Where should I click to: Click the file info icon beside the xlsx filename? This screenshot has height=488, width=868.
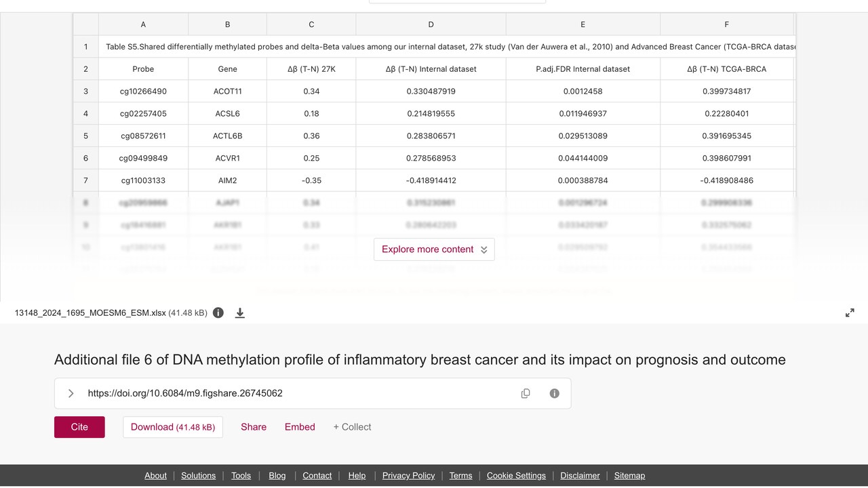point(218,312)
